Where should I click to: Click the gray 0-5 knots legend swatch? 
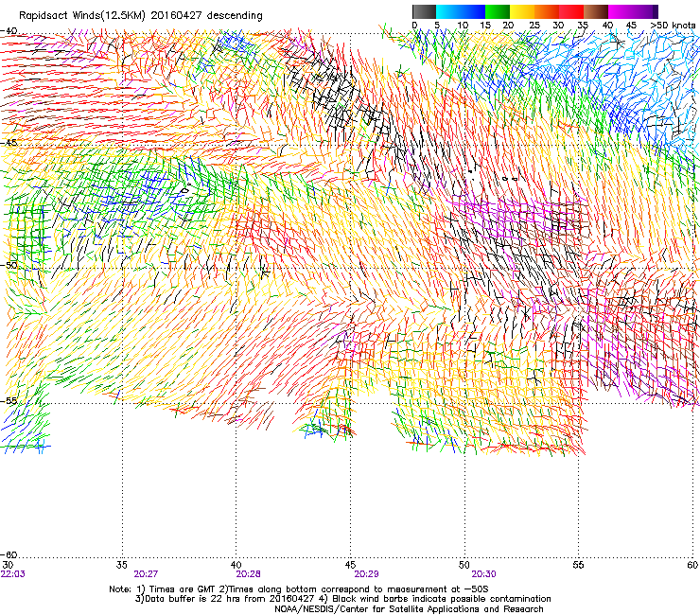tap(424, 11)
